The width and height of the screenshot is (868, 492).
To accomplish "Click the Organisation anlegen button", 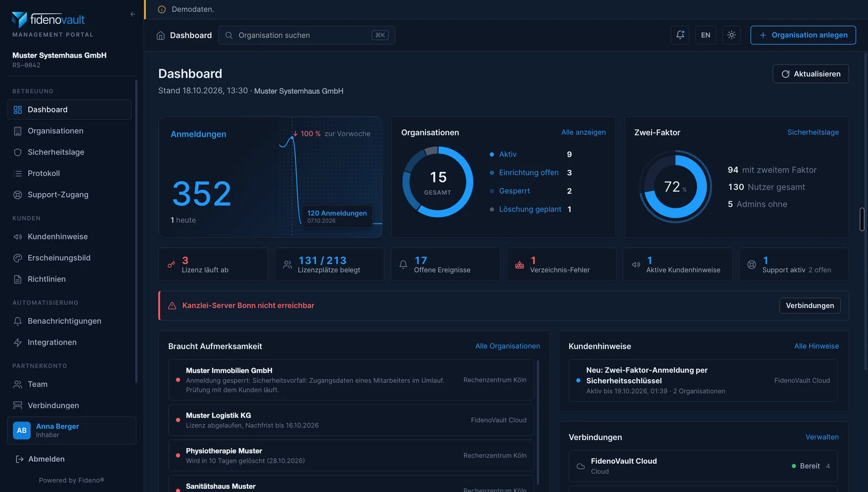I will (x=803, y=35).
